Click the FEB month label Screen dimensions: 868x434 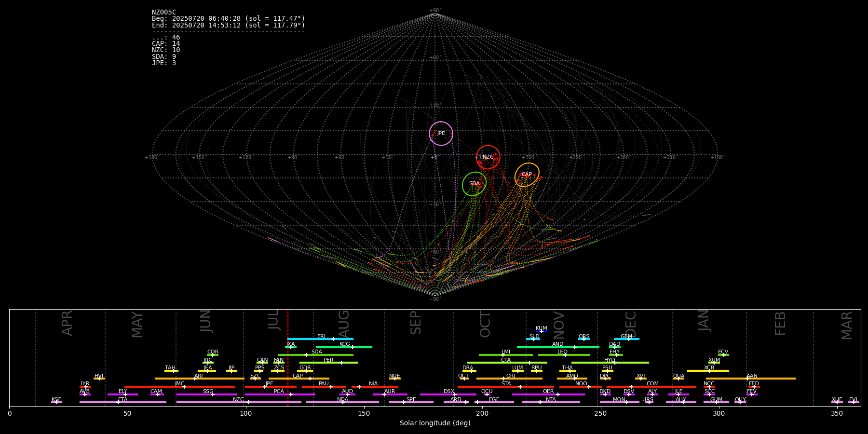[x=780, y=323]
